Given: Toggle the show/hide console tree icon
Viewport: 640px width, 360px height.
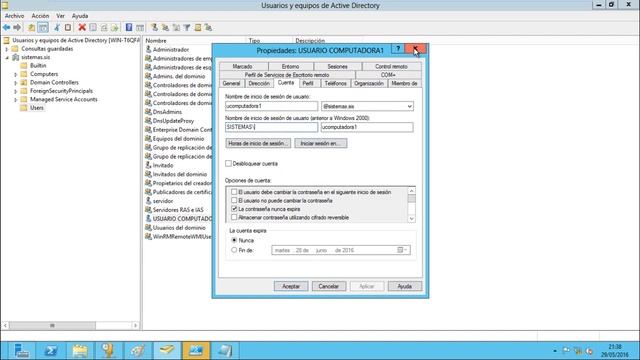Looking at the screenshot, I should [42, 27].
